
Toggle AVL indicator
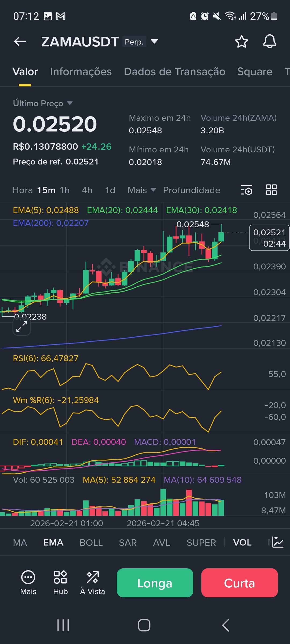[x=162, y=543]
